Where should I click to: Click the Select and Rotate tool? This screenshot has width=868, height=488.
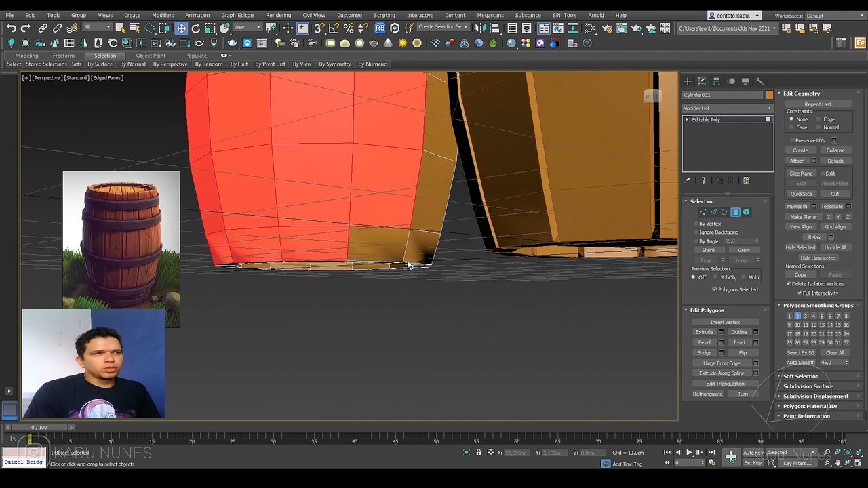196,28
